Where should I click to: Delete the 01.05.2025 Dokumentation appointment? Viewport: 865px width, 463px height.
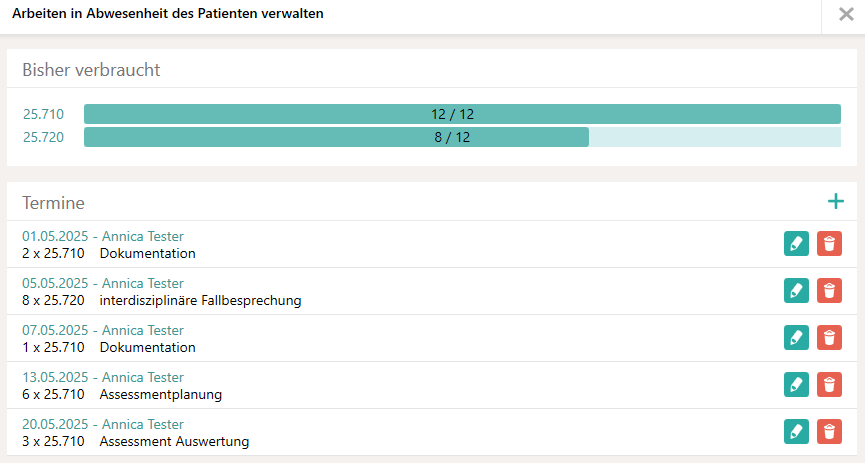tap(829, 244)
